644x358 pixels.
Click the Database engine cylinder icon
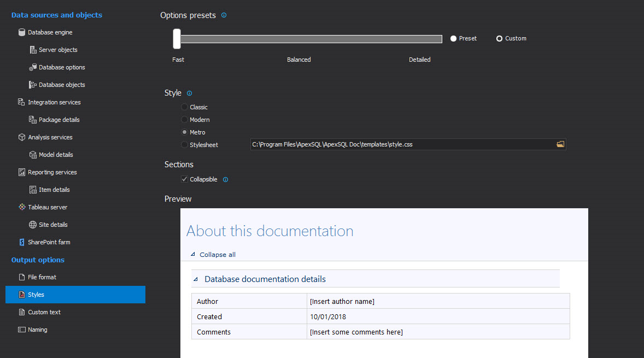click(22, 32)
